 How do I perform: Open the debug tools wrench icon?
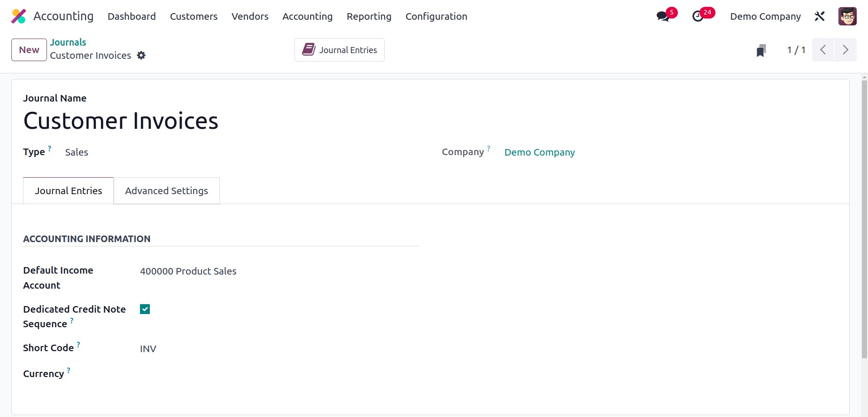820,16
